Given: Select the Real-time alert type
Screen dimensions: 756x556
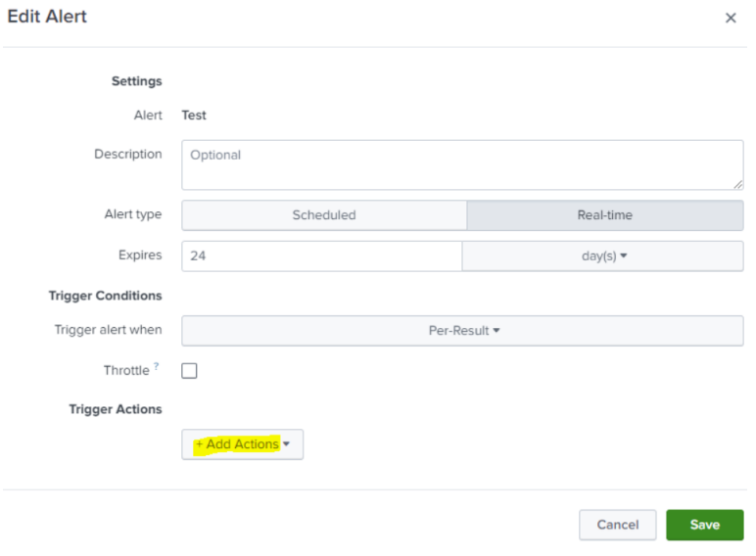Looking at the screenshot, I should point(604,215).
